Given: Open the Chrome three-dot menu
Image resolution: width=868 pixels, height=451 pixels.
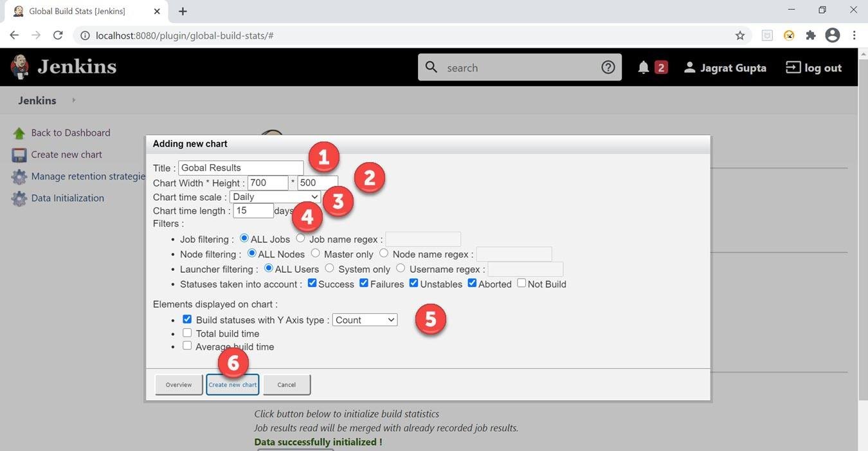Looking at the screenshot, I should 854,35.
